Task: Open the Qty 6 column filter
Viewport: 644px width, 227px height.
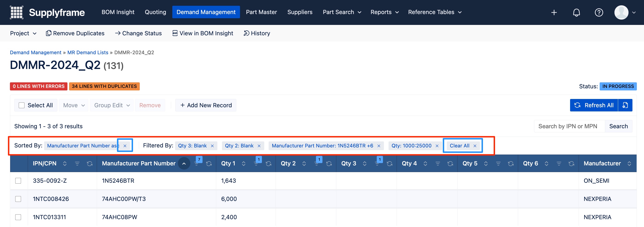Action: tap(559, 164)
